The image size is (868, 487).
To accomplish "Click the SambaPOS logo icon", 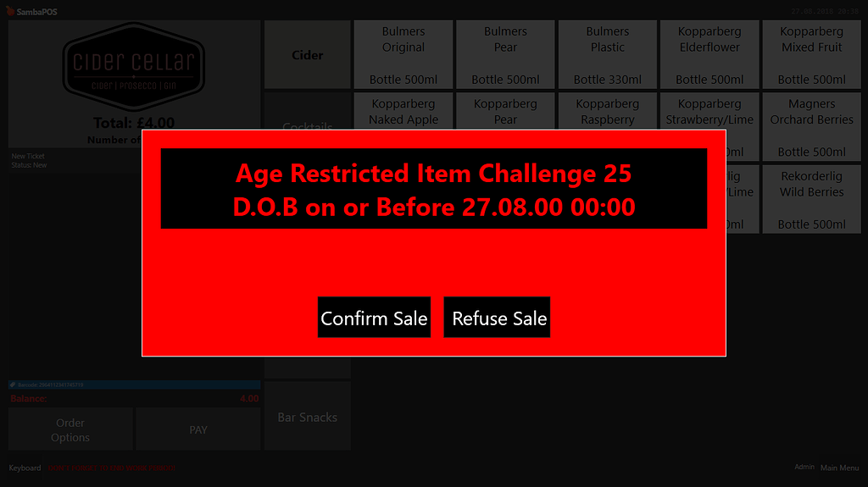I will click(11, 12).
